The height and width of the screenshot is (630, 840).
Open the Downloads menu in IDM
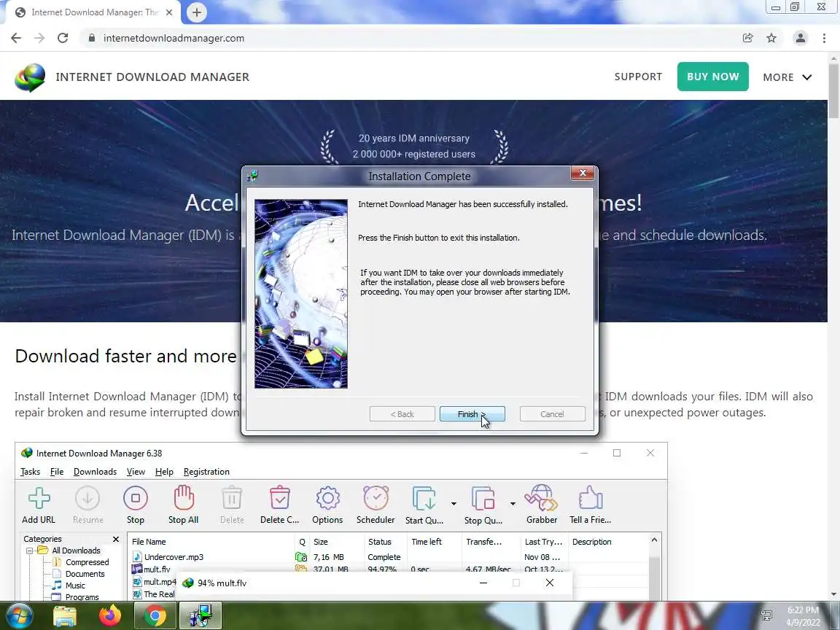tap(95, 472)
